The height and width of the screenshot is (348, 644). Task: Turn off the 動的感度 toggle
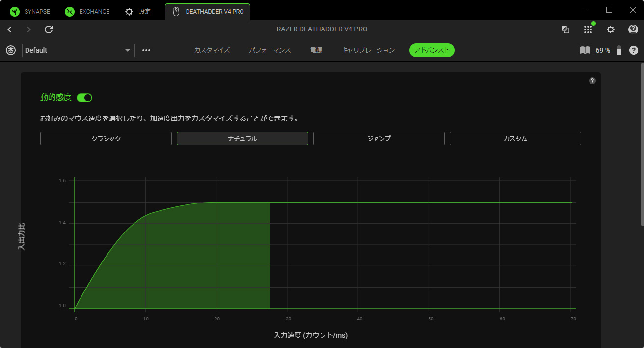pyautogui.click(x=84, y=98)
